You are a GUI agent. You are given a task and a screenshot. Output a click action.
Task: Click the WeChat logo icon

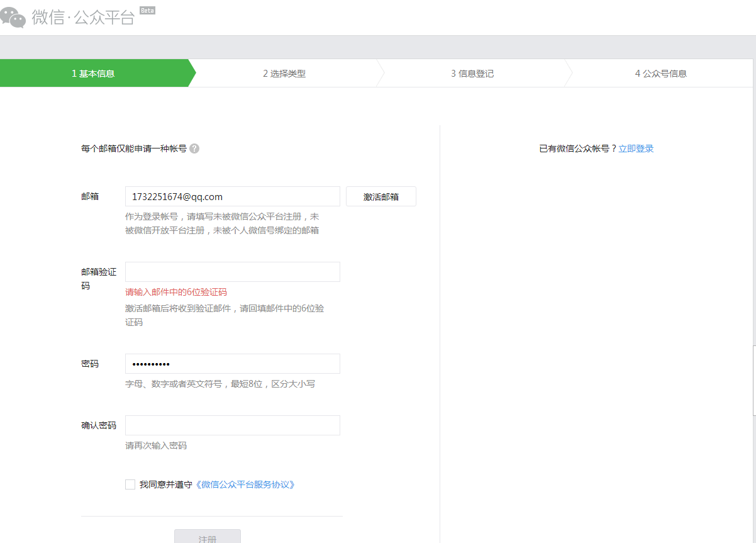[x=13, y=17]
